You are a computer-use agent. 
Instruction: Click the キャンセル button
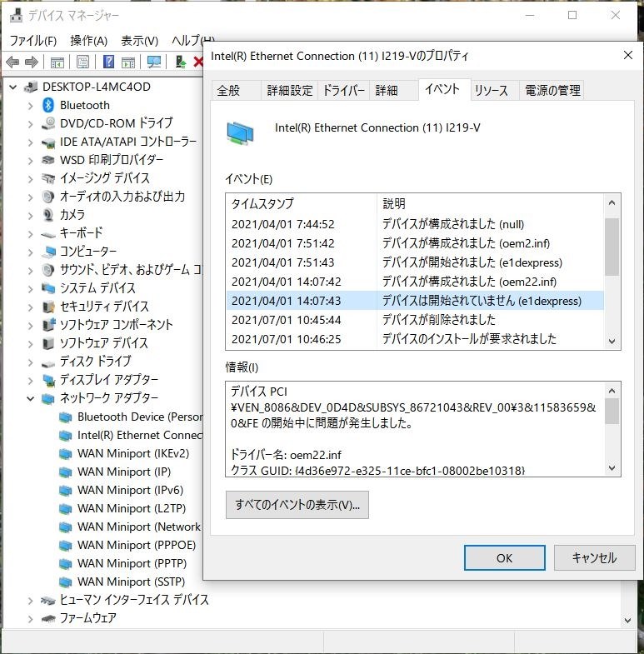click(x=594, y=558)
